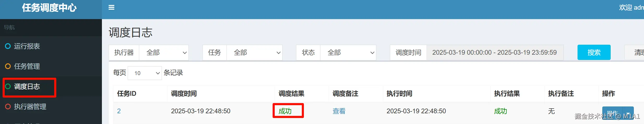Open the 状态 filter dropdown
The width and height of the screenshot is (644, 124).
[x=348, y=53]
